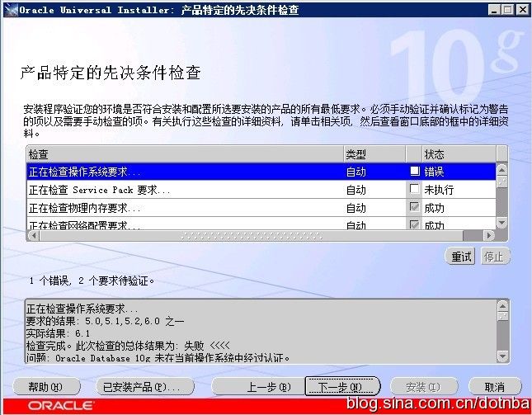This screenshot has height=415, width=532.
Task: Open the 已安装产品 installed products dialog
Action: [x=145, y=386]
